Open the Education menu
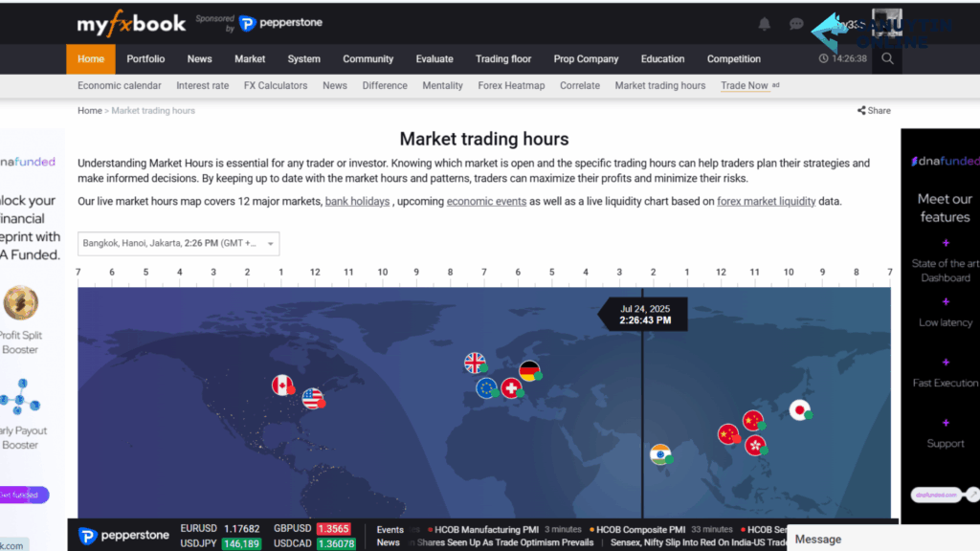The image size is (980, 551). coord(662,59)
